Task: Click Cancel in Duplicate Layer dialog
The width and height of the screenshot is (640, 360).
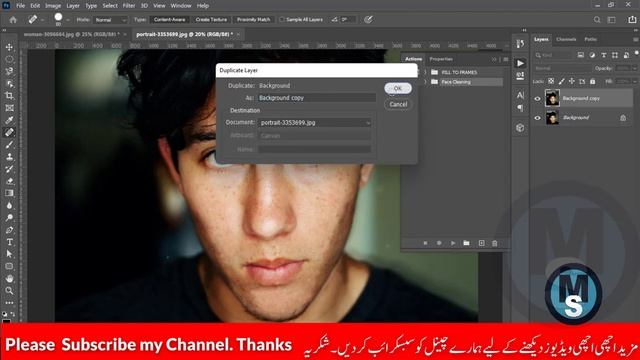Action: [398, 104]
